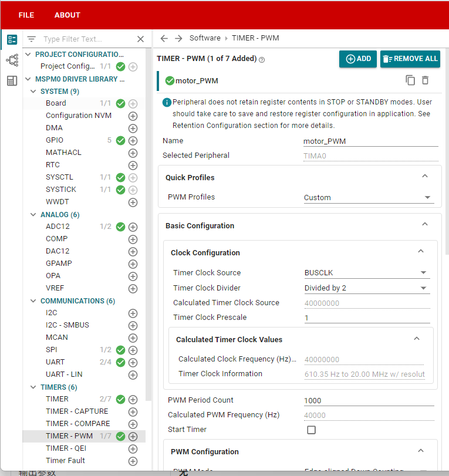Screen dimensions: 449x476
Task: Open the ABOUT menu
Action: tap(67, 15)
